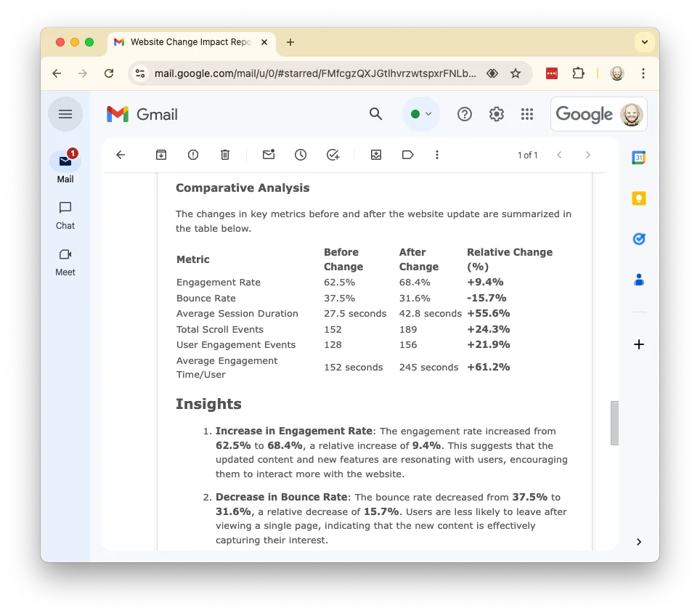Click the User Engagement Events row label
This screenshot has width=700, height=616.
[x=236, y=345]
